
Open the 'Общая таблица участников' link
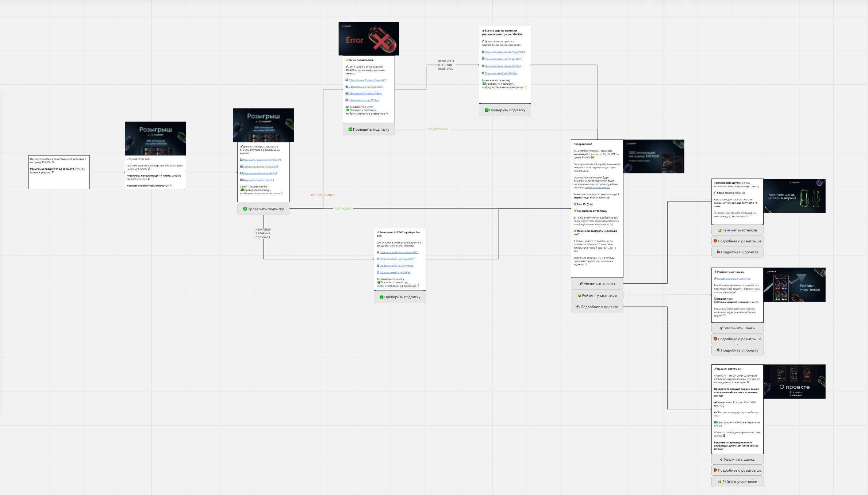[x=733, y=279]
